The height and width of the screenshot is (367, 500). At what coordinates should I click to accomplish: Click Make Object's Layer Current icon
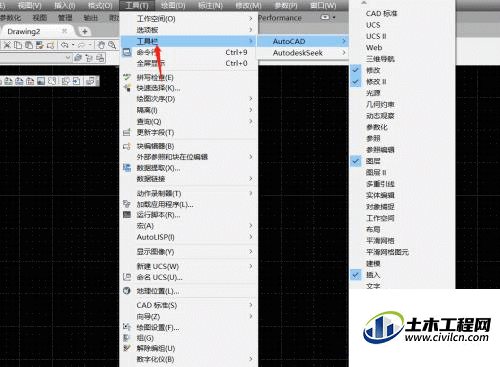tap(78, 58)
